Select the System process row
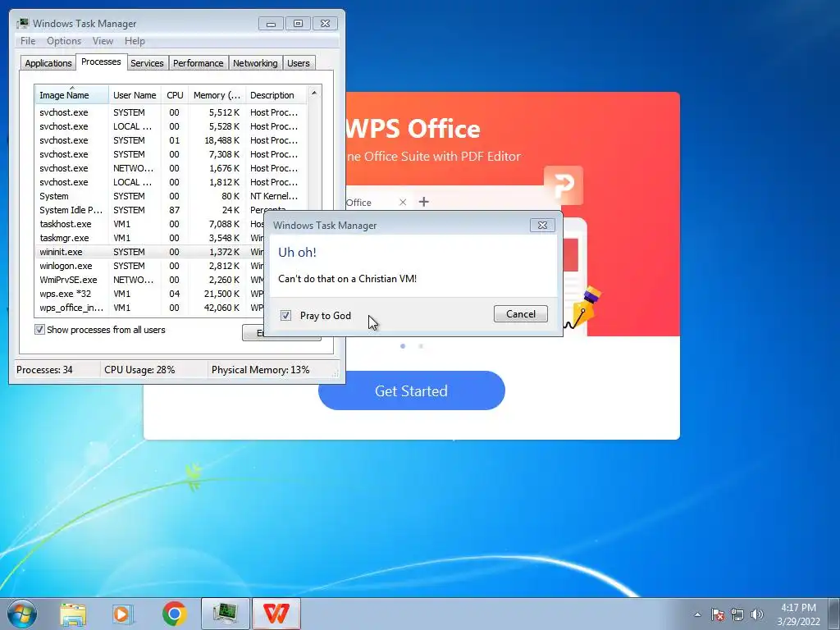 pos(171,196)
